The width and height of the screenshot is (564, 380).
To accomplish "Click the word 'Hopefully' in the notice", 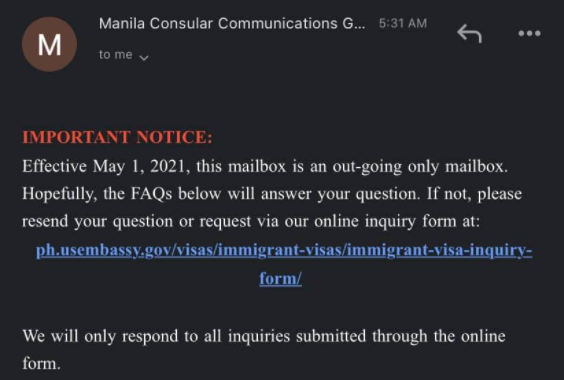I will coord(59,194).
